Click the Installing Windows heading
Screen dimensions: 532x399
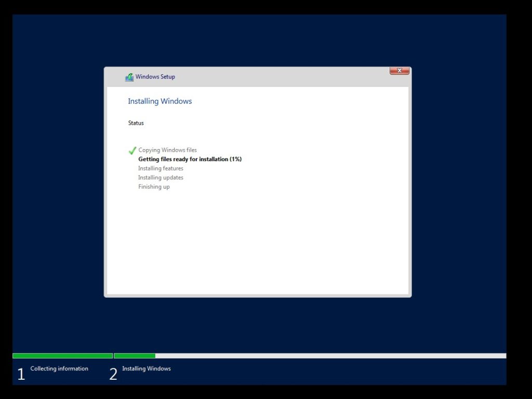[159, 101]
